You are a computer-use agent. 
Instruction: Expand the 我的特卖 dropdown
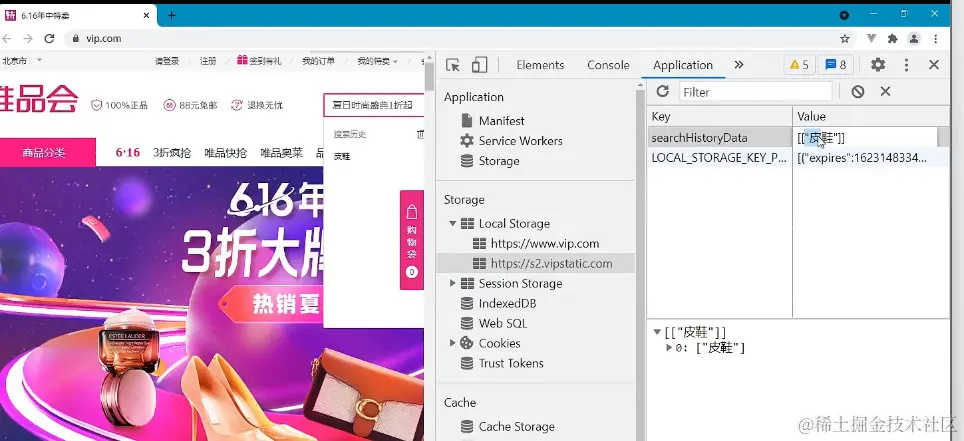[x=377, y=61]
